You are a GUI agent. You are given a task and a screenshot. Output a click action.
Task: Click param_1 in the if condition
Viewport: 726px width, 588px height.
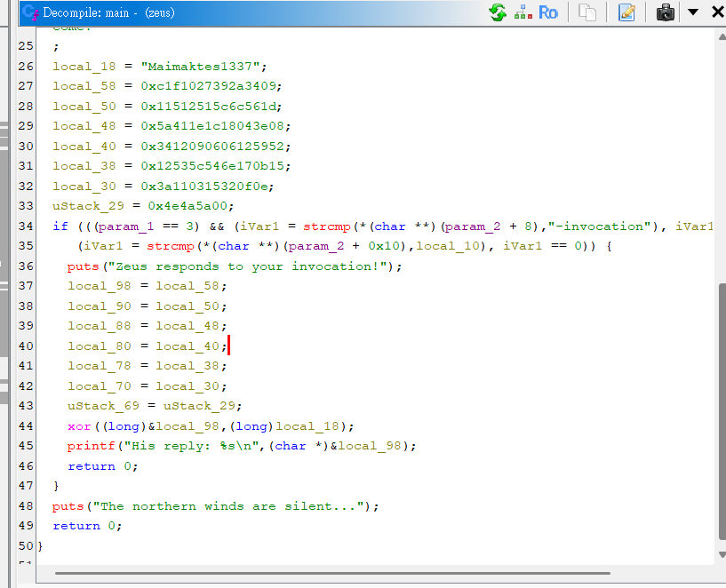pyautogui.click(x=125, y=226)
